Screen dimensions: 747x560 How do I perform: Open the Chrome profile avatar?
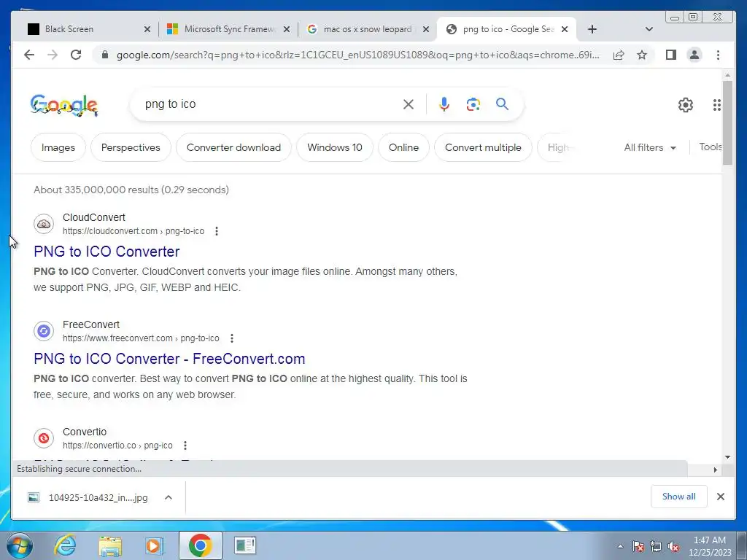[694, 55]
